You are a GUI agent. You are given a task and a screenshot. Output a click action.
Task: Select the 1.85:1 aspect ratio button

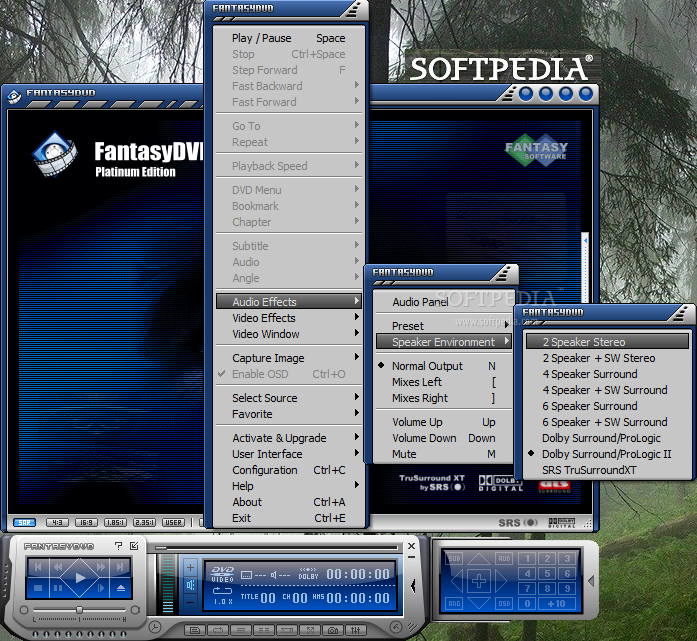(115, 522)
